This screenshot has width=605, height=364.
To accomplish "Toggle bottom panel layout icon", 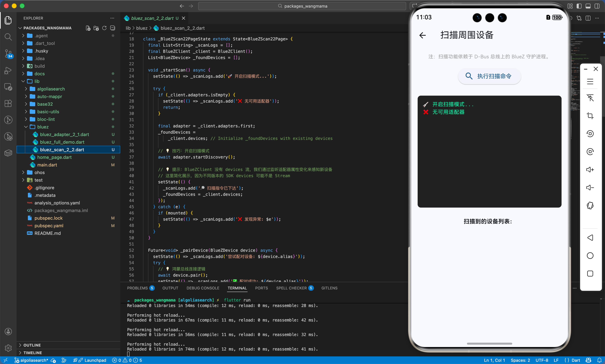I will click(x=588, y=6).
